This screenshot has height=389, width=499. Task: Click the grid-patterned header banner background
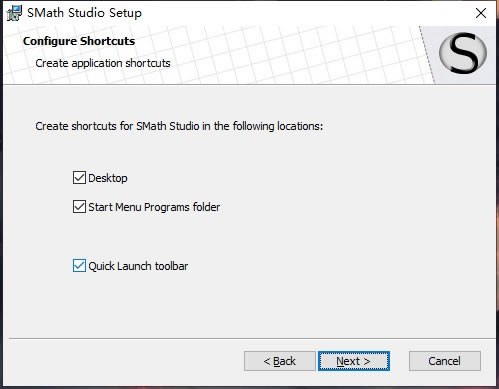coord(283,55)
